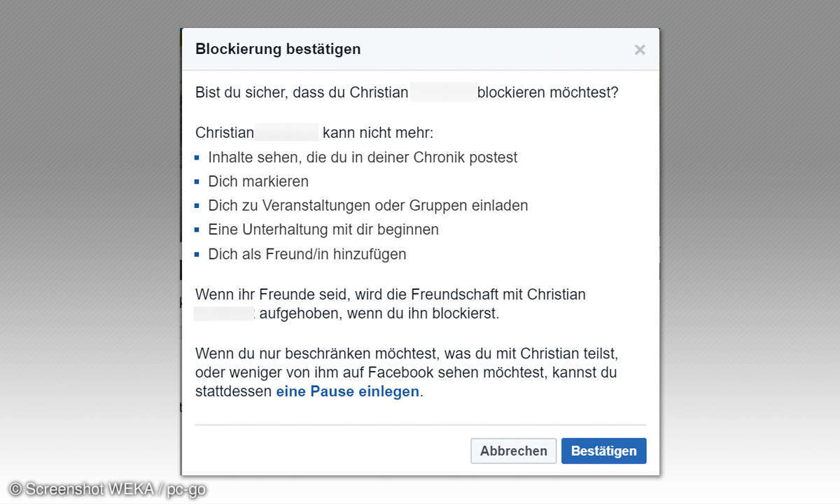Click the Abbrechen button
This screenshot has height=504, width=840.
point(513,451)
